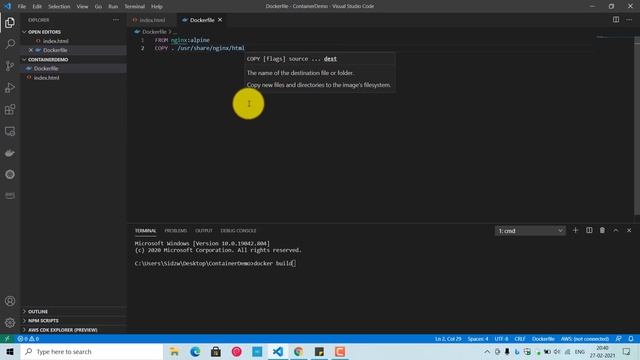Expand the NPM Scripts section
Image resolution: width=640 pixels, height=360 pixels.
[x=73, y=321]
